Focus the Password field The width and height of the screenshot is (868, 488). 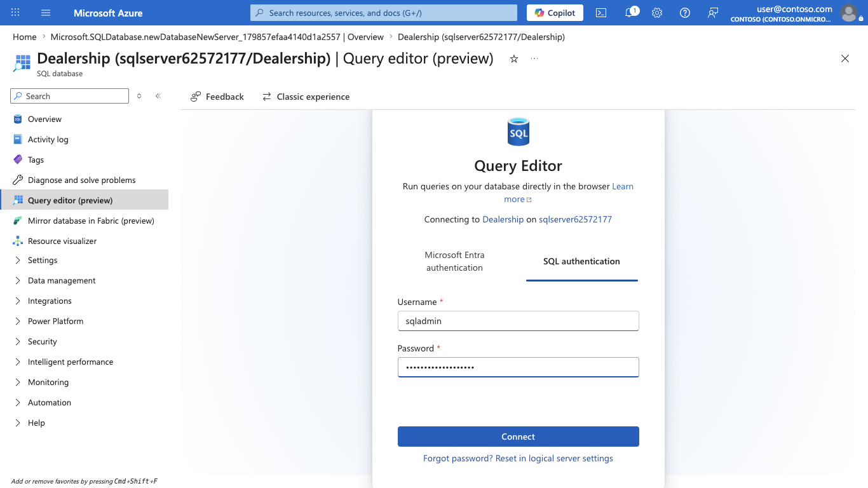(x=518, y=367)
